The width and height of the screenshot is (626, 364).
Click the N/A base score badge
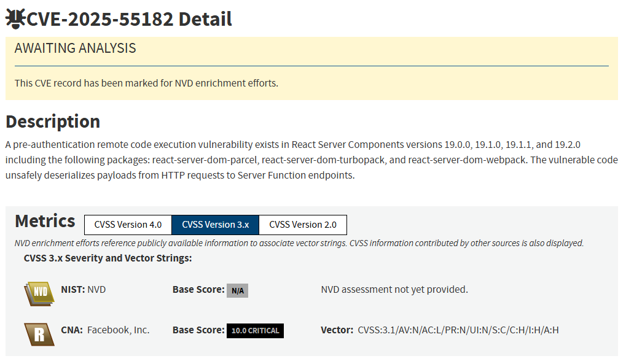237,290
